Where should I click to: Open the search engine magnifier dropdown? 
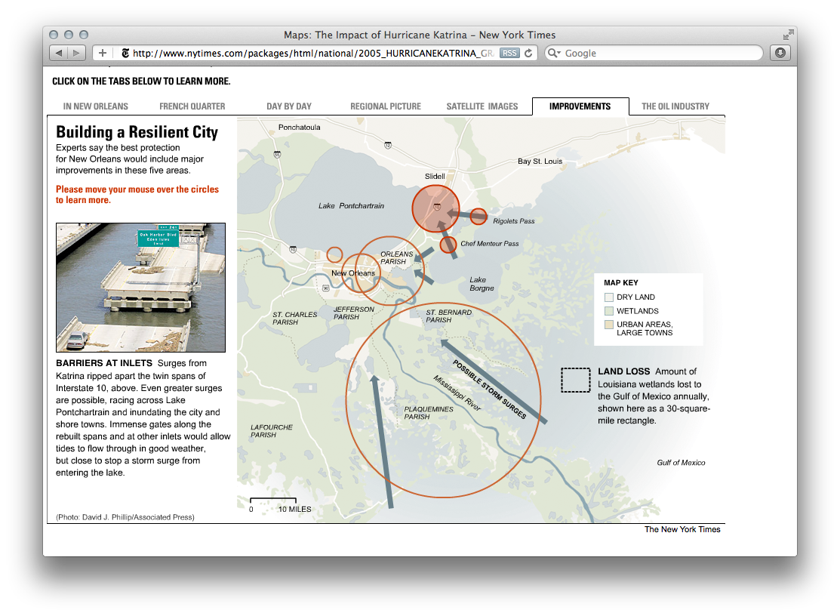(552, 54)
